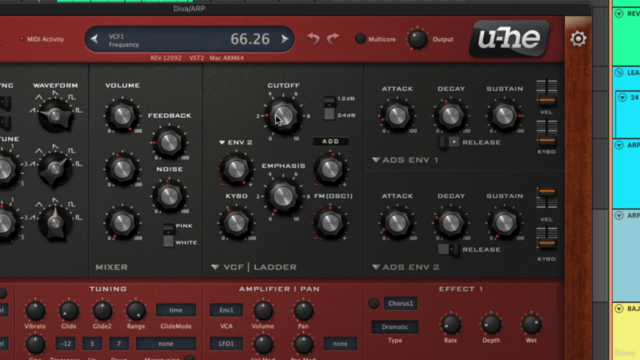Toggle the ADS ENV 2 Release switch
Image resolution: width=640 pixels, height=360 pixels.
449,249
